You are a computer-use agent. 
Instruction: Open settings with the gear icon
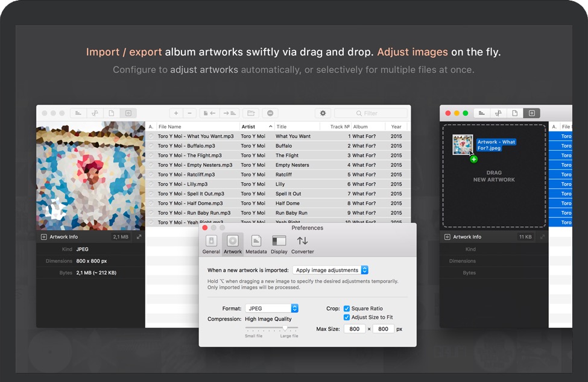[x=323, y=113]
